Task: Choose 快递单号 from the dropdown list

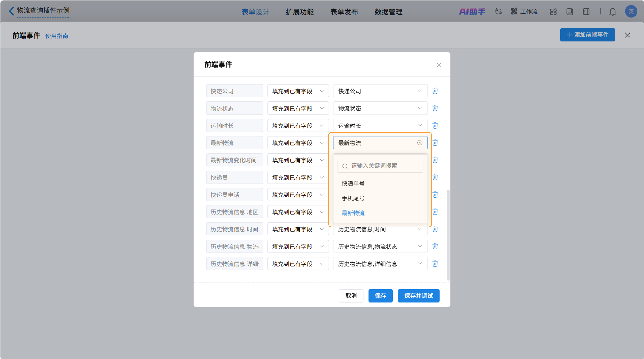Action: [x=353, y=184]
